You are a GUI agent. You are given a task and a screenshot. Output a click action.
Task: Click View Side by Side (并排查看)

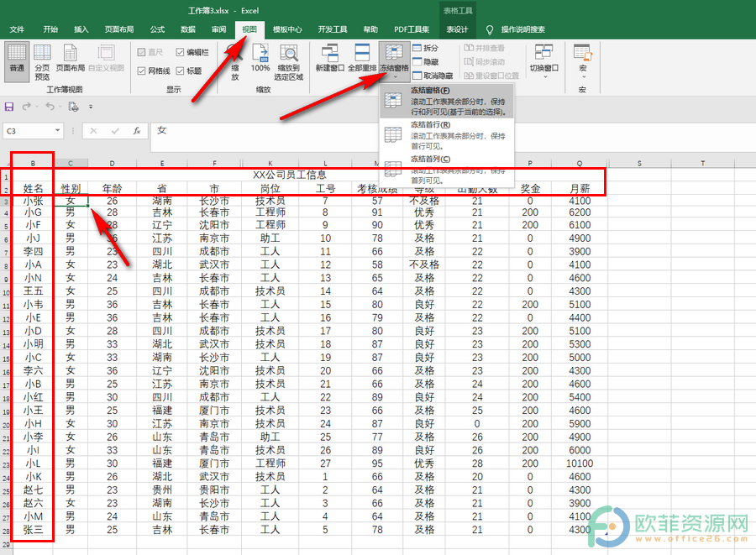[x=484, y=48]
